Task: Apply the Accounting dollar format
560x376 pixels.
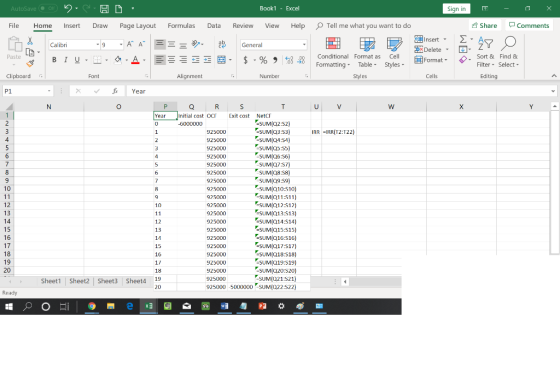Action: coord(245,60)
